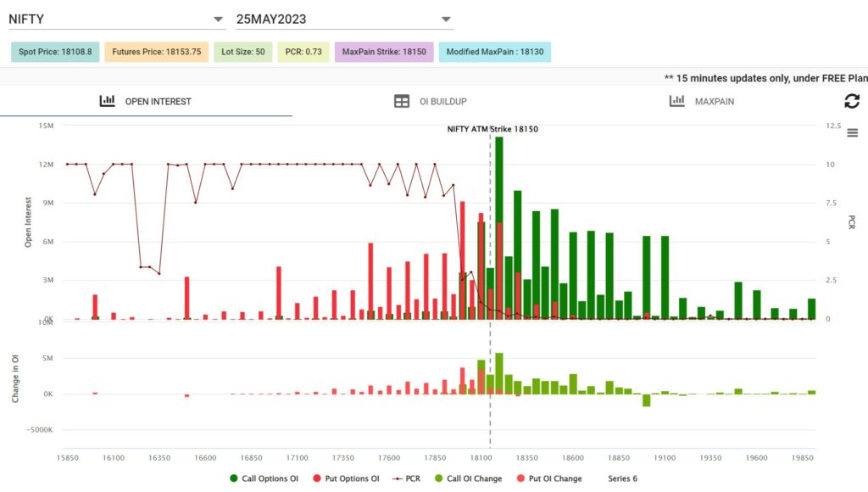Click the Open Interest bar chart icon
Viewport: 868px width, 492px height.
pyautogui.click(x=107, y=101)
